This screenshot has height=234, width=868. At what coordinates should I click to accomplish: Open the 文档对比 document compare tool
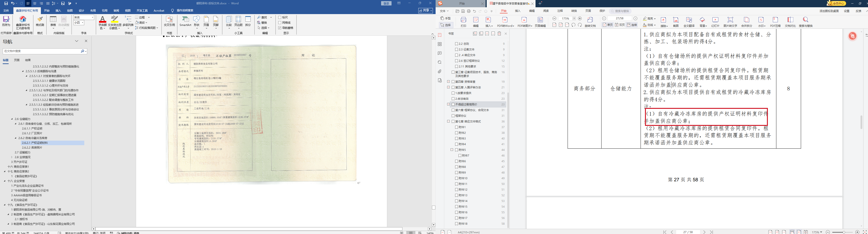(790, 21)
